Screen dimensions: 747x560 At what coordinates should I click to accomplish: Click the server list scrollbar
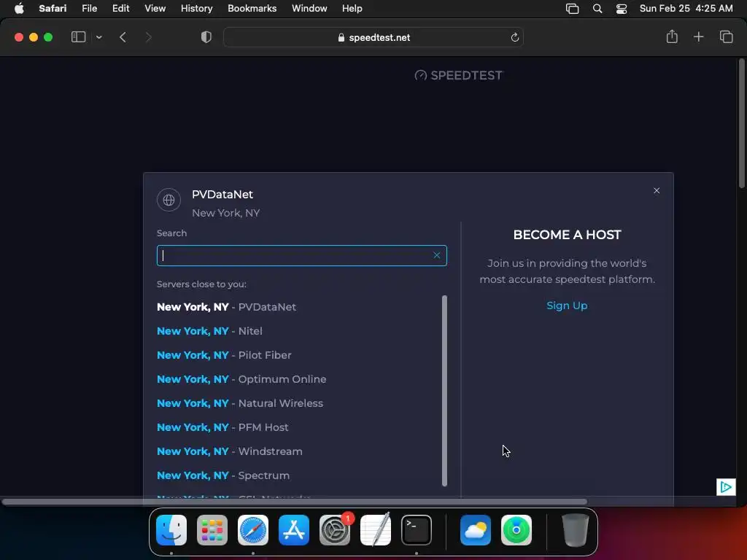click(x=444, y=391)
